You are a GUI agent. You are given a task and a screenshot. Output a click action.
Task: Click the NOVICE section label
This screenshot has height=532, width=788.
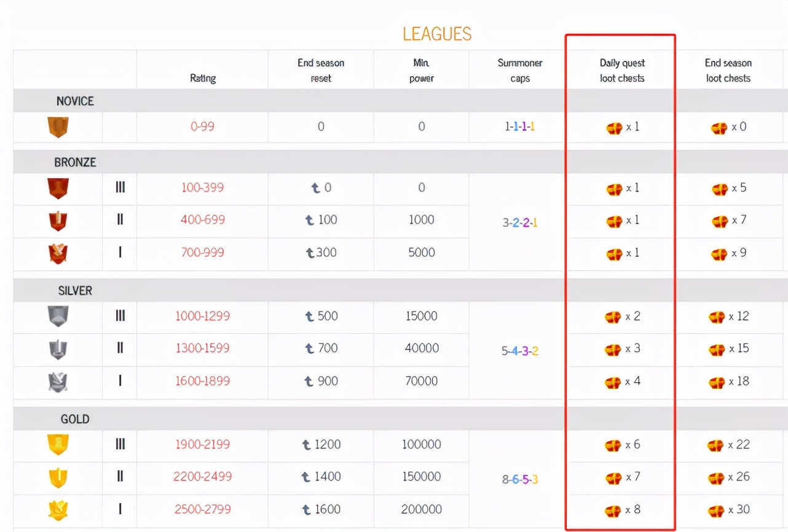(x=75, y=101)
